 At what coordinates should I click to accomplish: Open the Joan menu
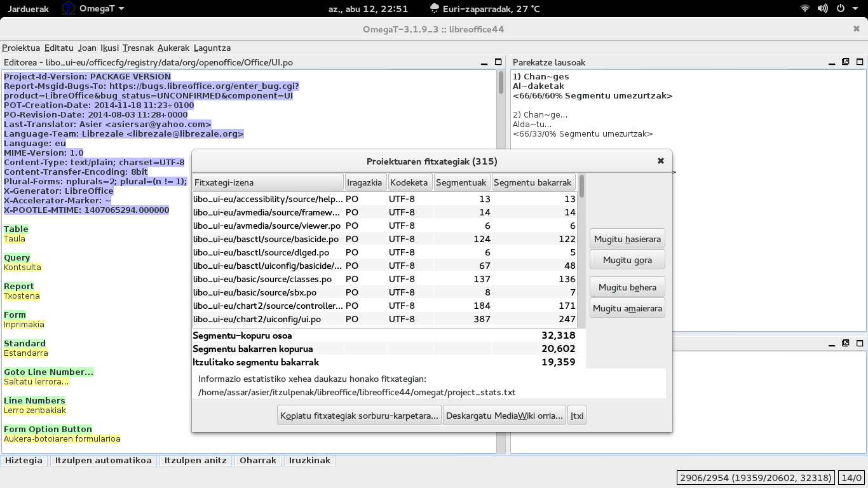tap(88, 48)
